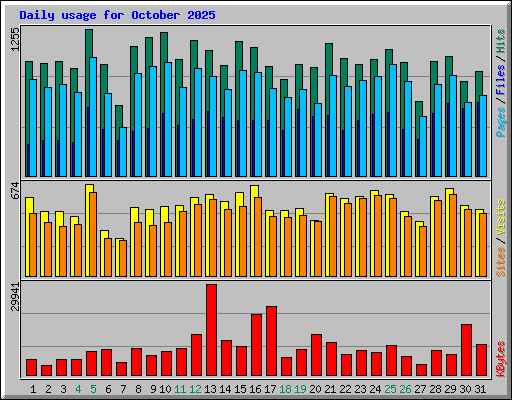The height and width of the screenshot is (400, 512).
Task: Click green weekend day label 26
Action: coord(405,389)
